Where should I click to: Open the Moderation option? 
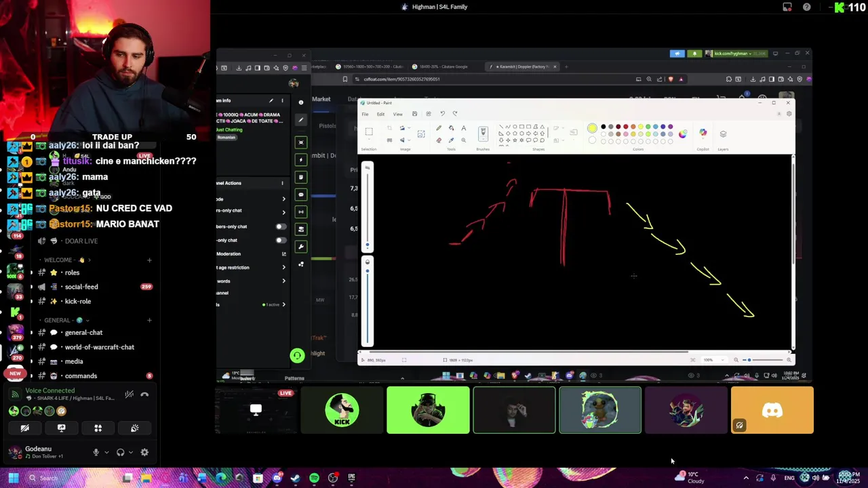(x=252, y=253)
